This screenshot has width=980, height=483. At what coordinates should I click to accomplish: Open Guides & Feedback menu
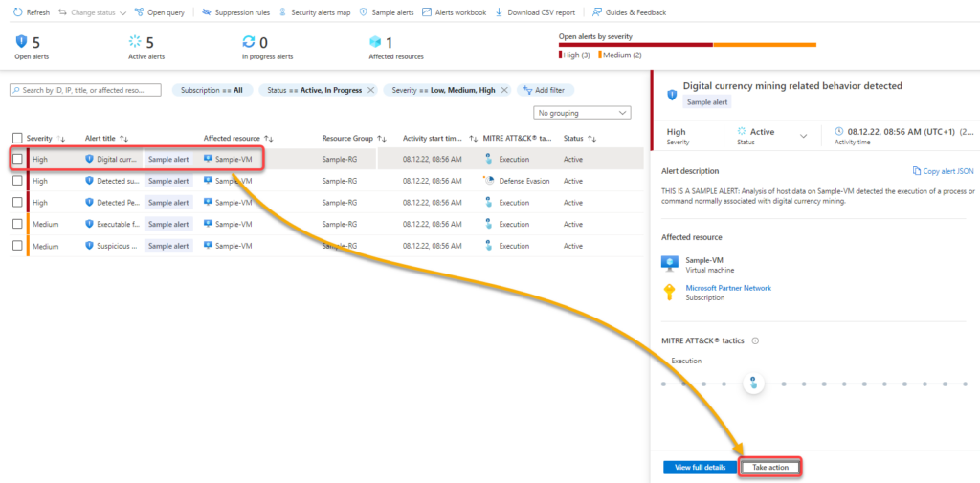pyautogui.click(x=629, y=12)
